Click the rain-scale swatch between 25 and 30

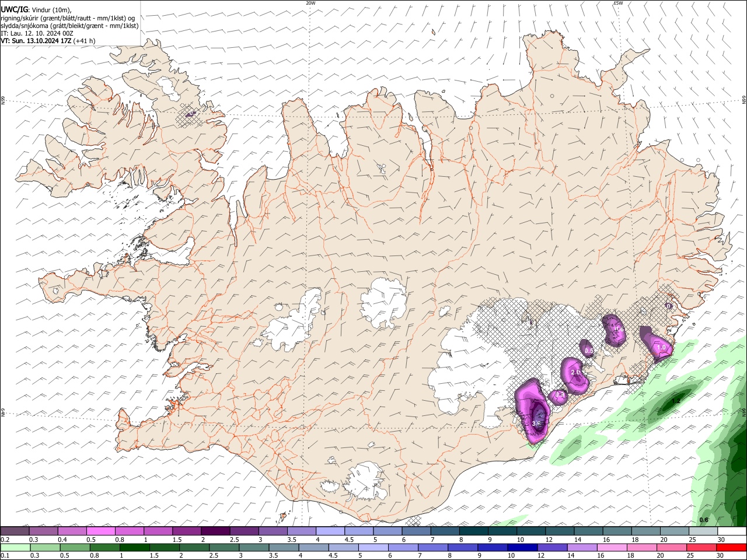click(701, 547)
